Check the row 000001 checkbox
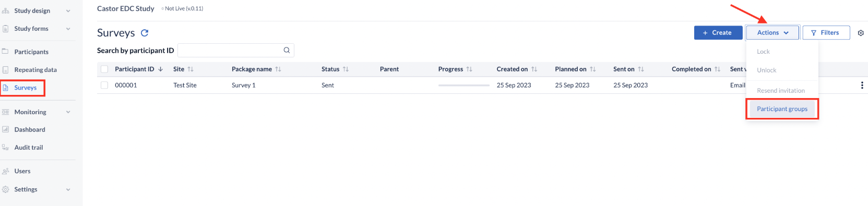 click(104, 85)
